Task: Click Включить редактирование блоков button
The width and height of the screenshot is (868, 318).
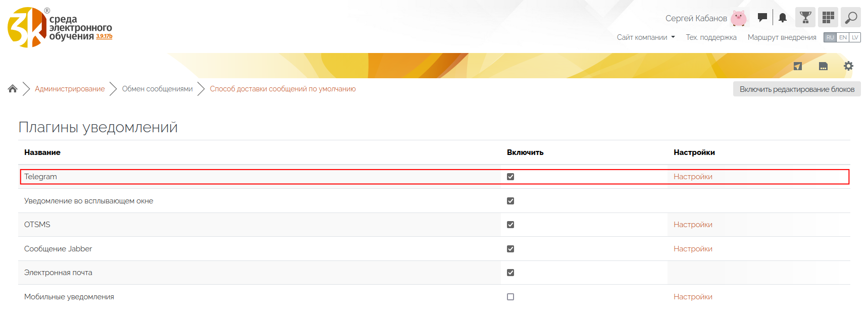Action: point(797,89)
